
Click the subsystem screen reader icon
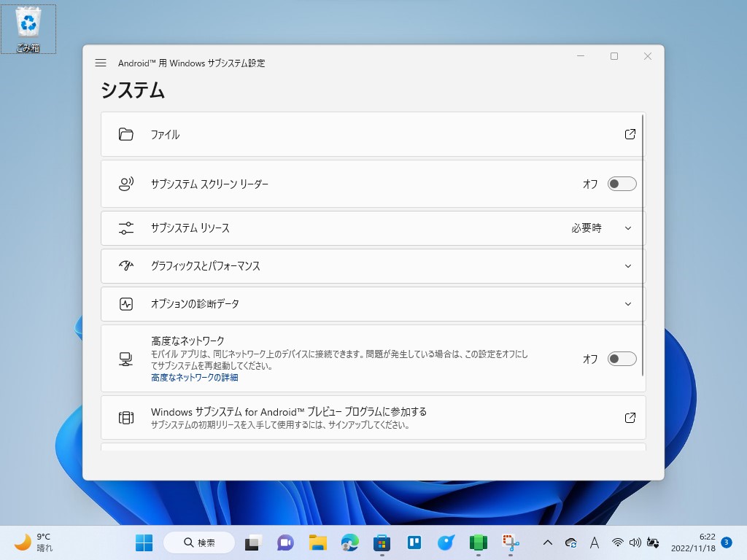coord(126,184)
